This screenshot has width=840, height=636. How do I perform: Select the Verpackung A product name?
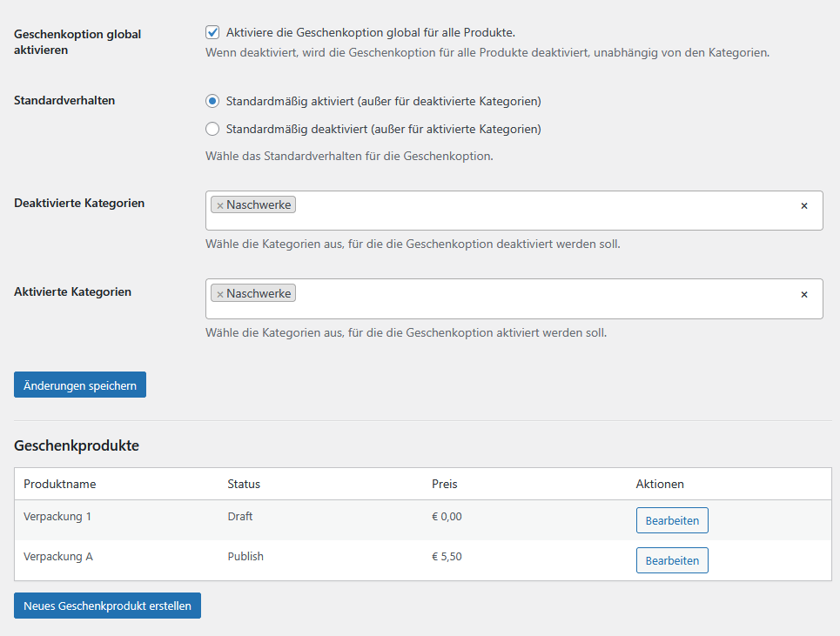[58, 557]
